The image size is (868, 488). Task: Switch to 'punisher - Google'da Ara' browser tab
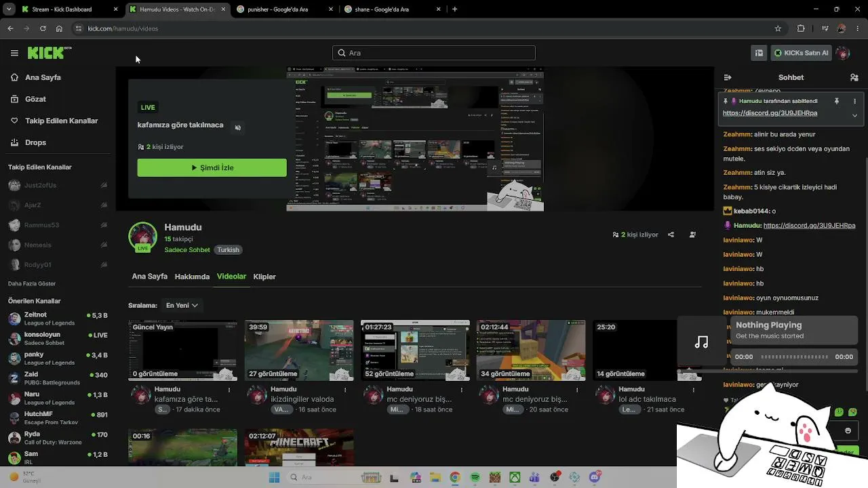[x=285, y=9]
